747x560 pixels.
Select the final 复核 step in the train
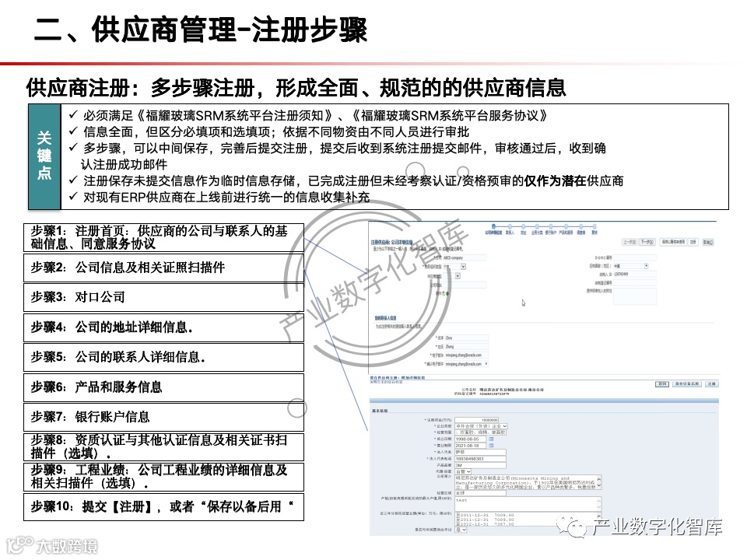(594, 229)
